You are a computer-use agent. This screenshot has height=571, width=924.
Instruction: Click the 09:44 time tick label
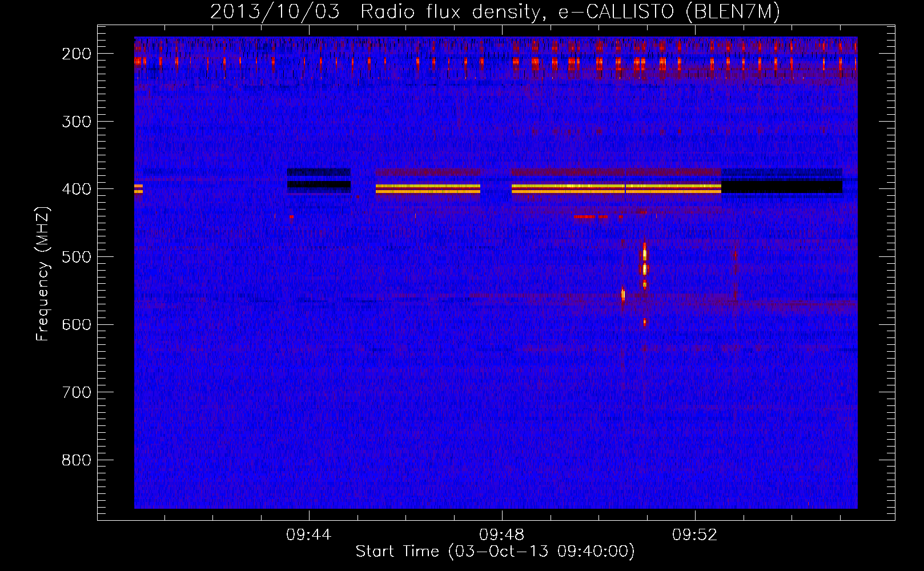309,535
